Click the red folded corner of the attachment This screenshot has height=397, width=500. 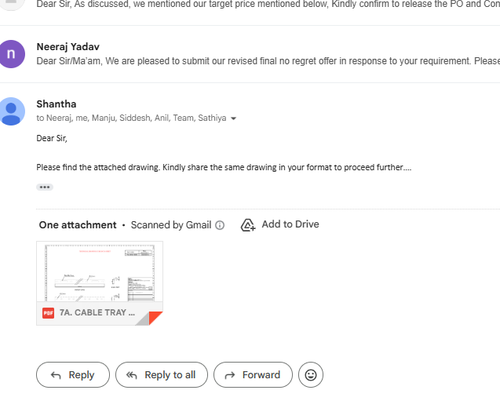pos(155,318)
